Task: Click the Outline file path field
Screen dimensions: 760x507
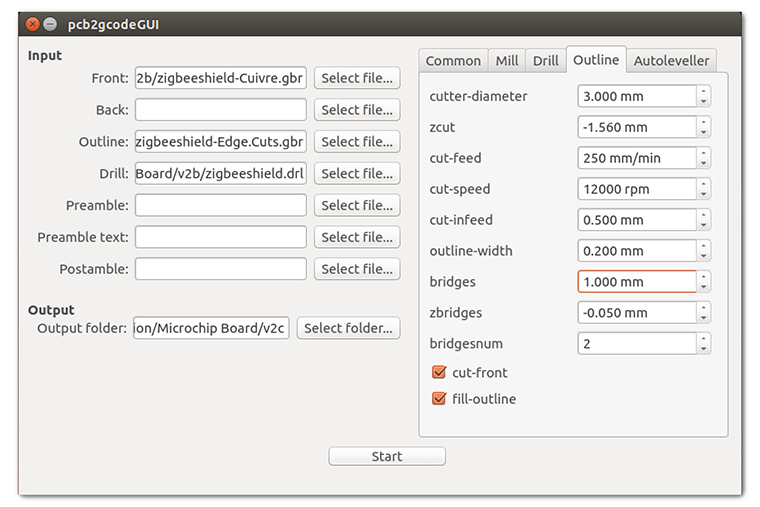Action: click(221, 142)
